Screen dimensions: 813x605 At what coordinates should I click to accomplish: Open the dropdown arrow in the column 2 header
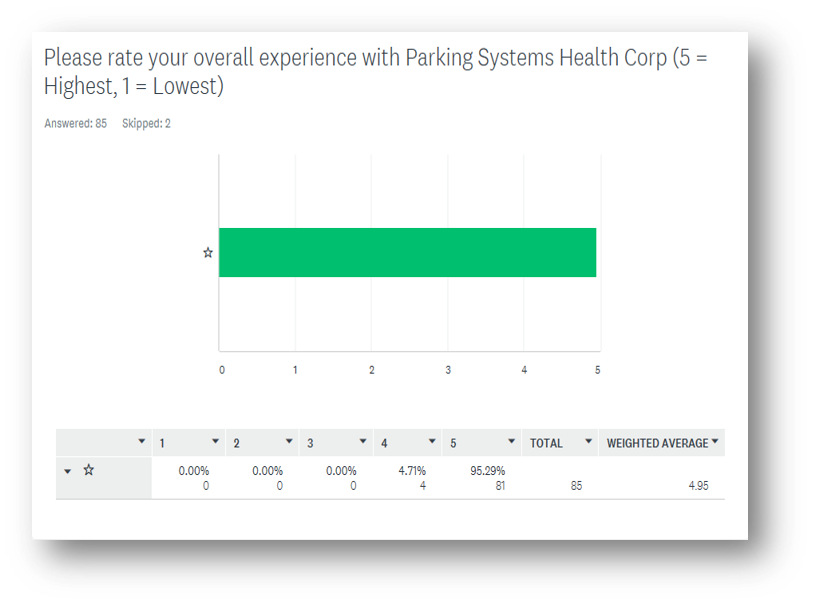coord(289,441)
